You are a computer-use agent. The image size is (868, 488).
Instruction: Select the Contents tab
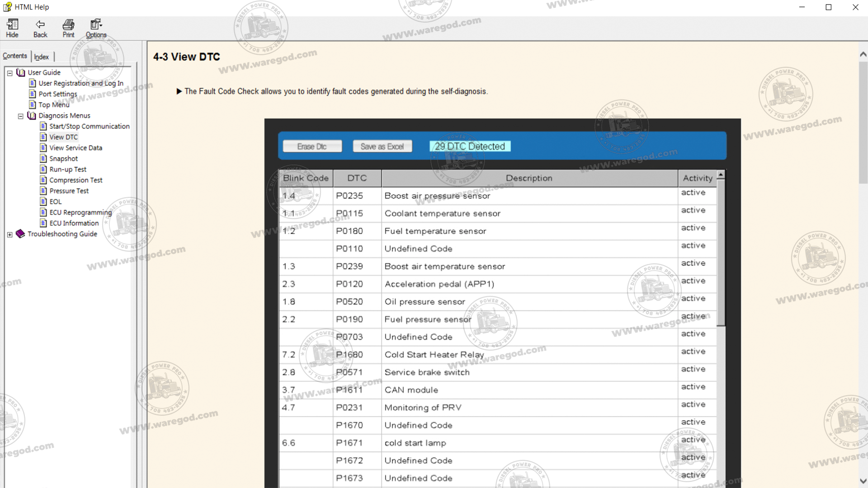click(15, 56)
